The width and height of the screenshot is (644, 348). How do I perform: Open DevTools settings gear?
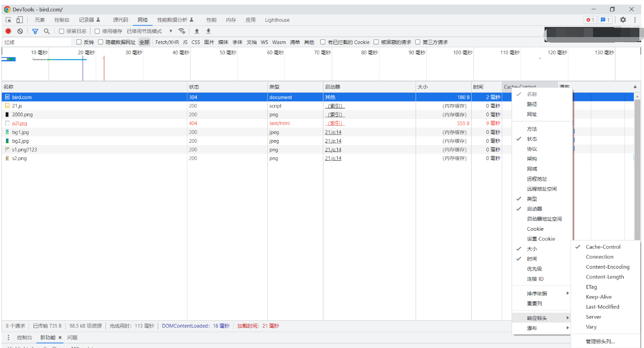[x=623, y=20]
